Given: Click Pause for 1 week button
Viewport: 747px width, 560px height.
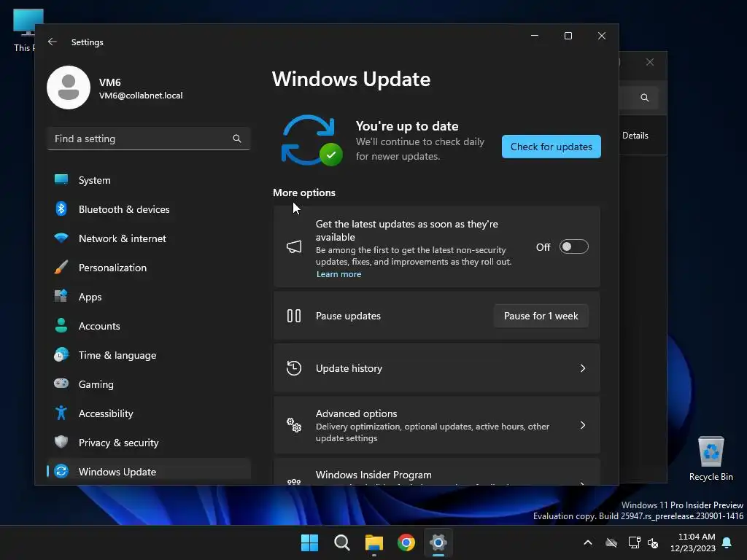Looking at the screenshot, I should pos(541,316).
